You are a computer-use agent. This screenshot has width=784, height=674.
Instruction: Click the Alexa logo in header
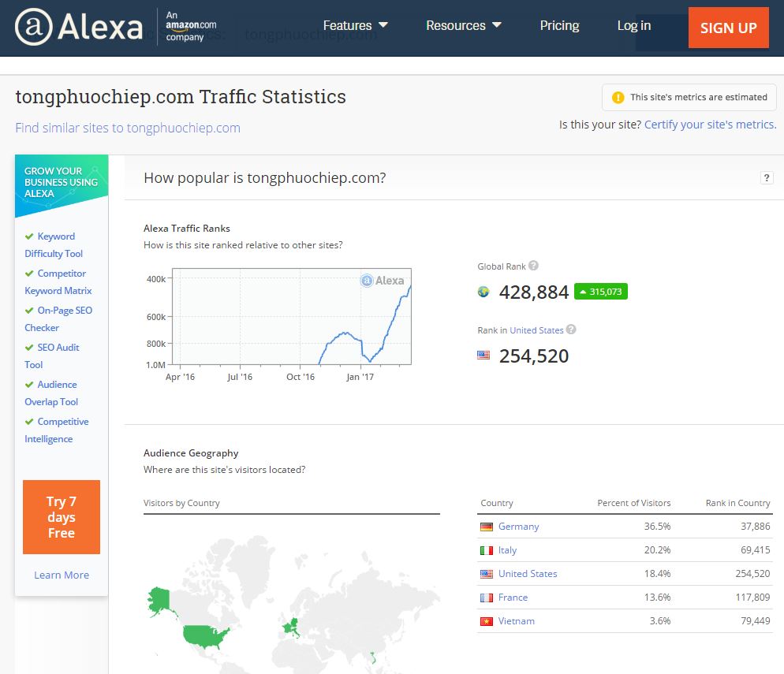point(79,27)
